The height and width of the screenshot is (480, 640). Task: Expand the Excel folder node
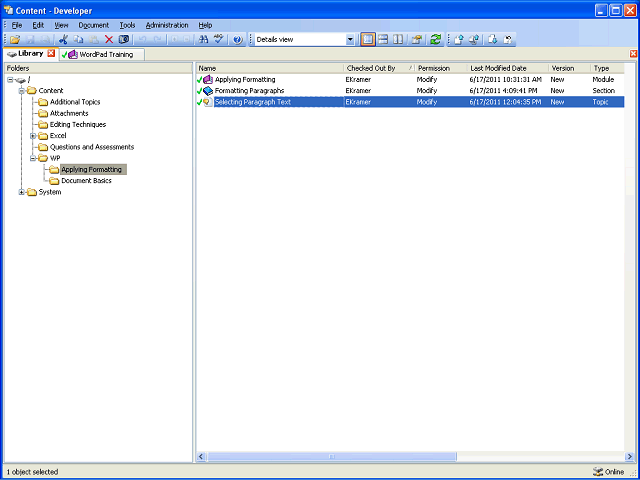[x=33, y=136]
